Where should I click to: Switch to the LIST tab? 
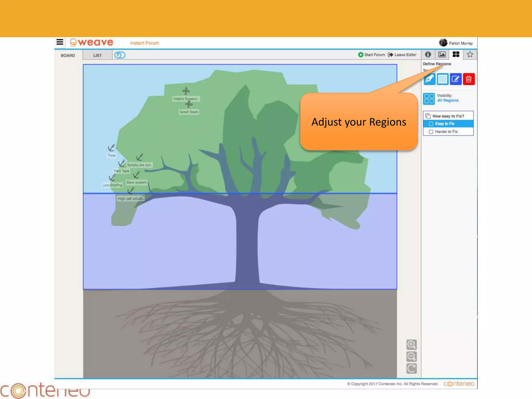point(97,55)
